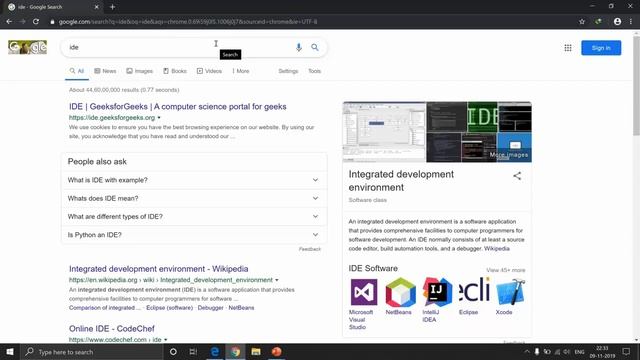Share the Integrated development environment panel
This screenshot has height=360, width=640.
pos(517,176)
